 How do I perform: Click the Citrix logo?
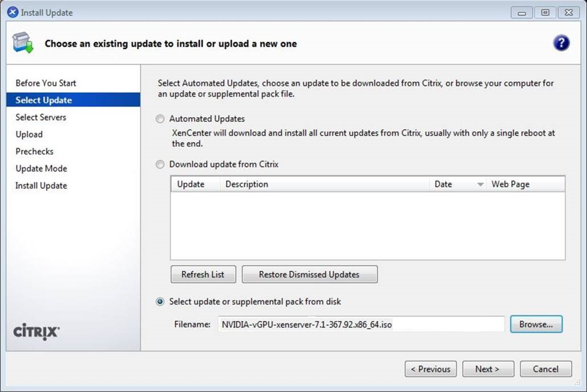tap(36, 331)
